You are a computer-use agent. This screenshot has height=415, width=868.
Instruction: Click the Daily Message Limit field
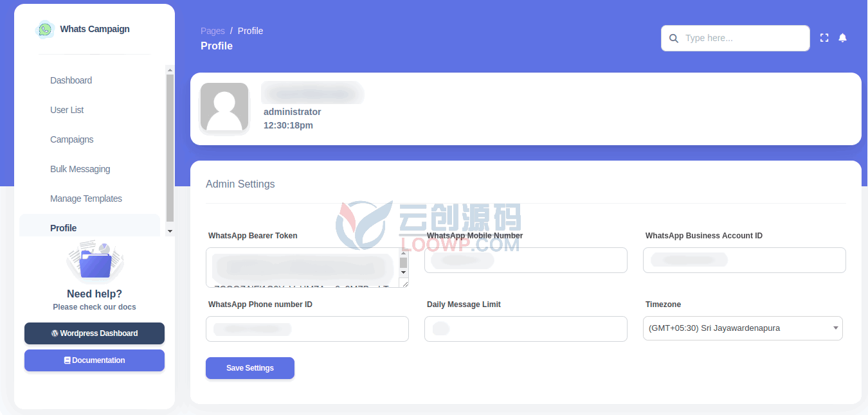[526, 329]
